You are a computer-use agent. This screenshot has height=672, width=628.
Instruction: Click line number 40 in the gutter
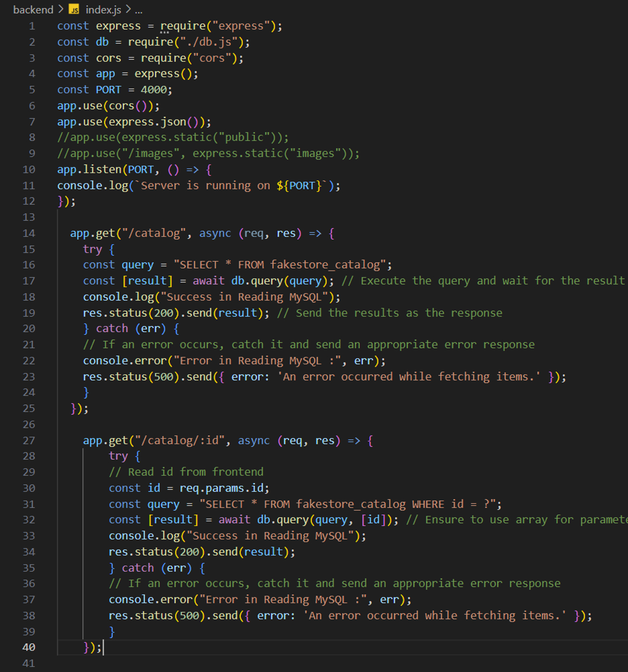click(x=29, y=647)
